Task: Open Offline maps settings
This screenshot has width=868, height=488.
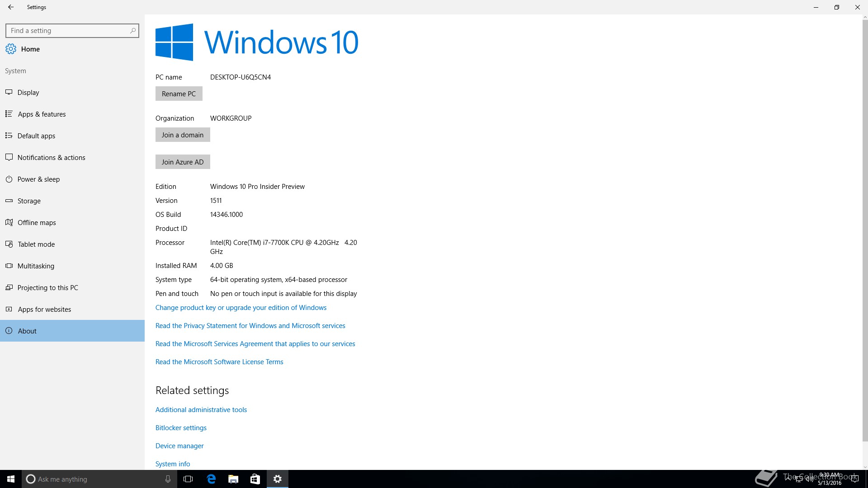Action: click(x=72, y=222)
